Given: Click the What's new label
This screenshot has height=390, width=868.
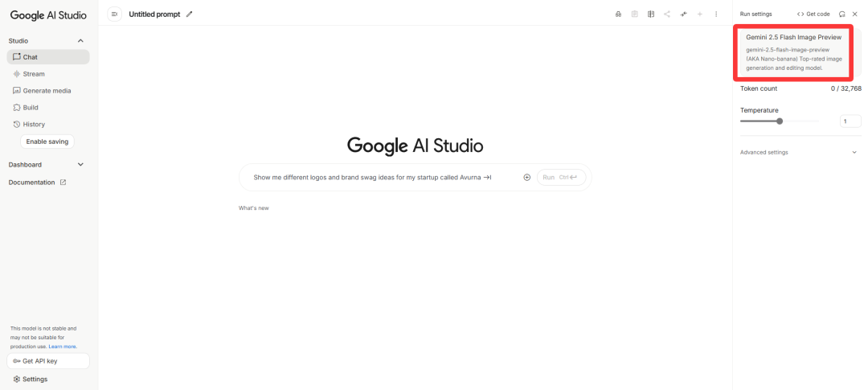Looking at the screenshot, I should click(253, 208).
